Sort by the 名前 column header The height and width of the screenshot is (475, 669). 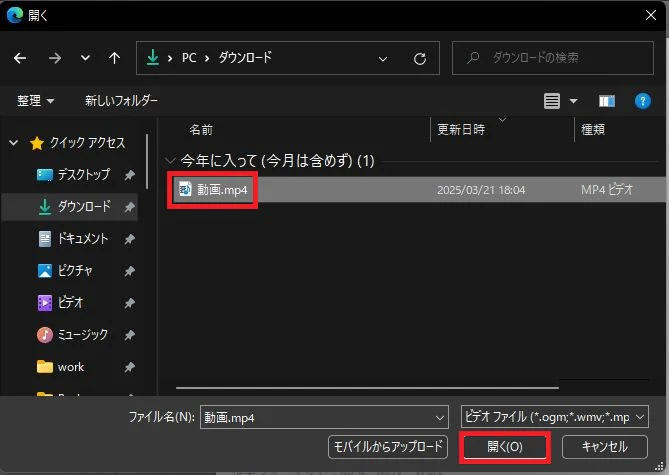coord(201,130)
